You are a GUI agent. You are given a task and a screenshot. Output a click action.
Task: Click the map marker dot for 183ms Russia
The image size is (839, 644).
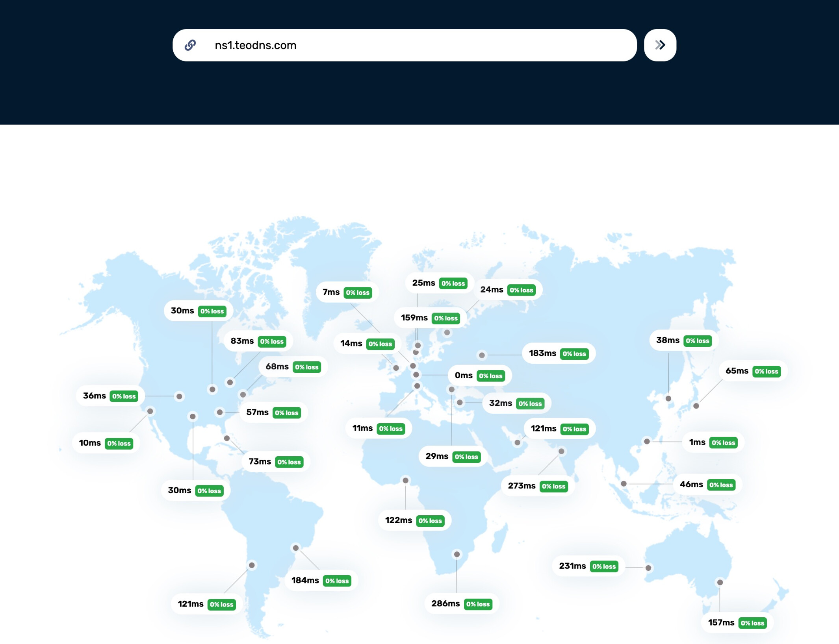[x=482, y=355]
